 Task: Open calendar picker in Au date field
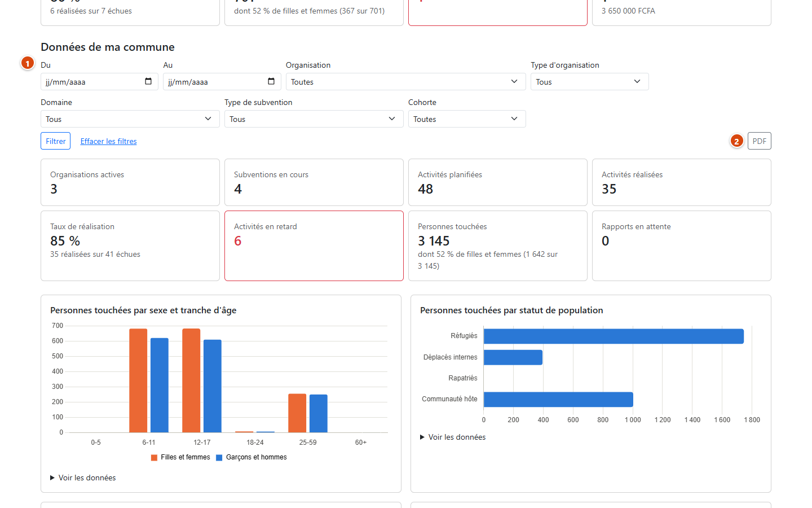(271, 81)
